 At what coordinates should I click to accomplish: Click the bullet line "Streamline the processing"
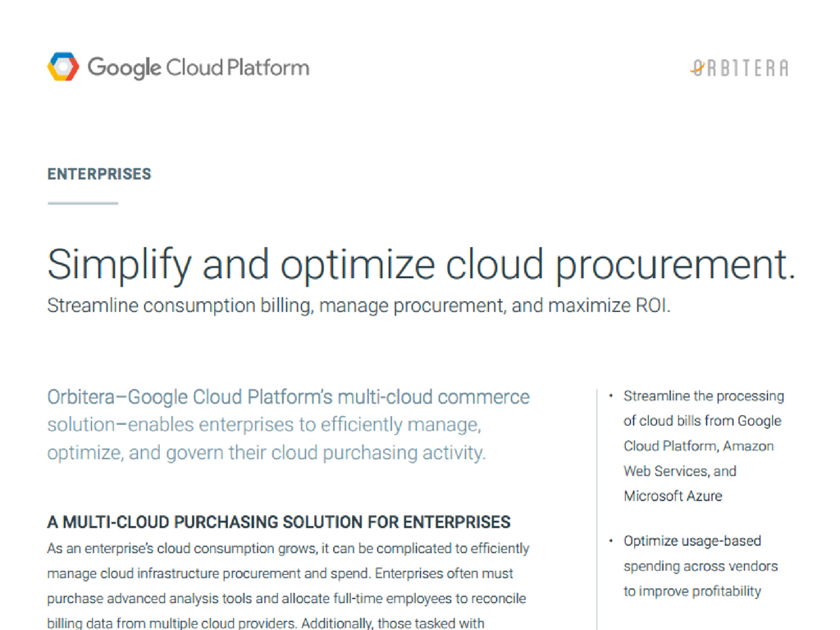coord(703,396)
